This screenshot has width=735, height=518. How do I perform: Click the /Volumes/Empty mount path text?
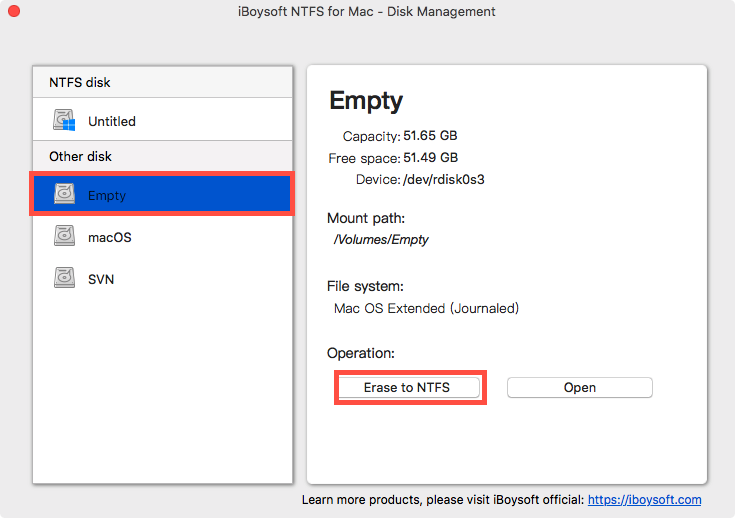point(380,239)
